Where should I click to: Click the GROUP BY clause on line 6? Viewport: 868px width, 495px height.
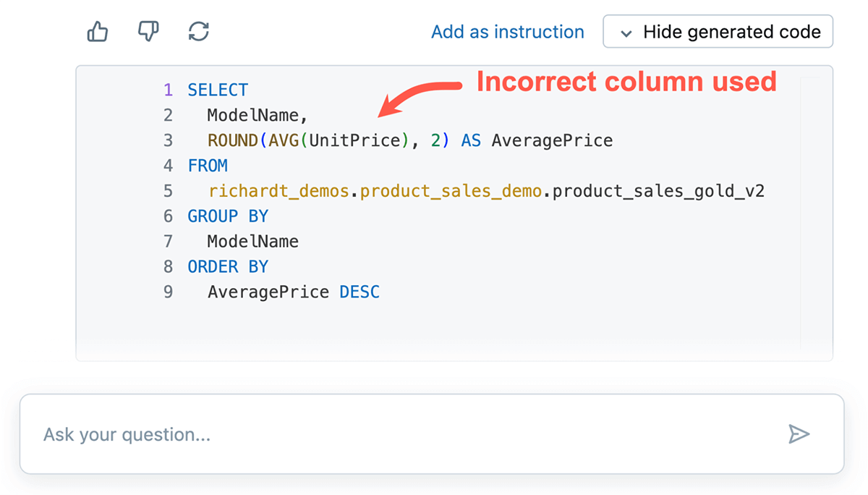pyautogui.click(x=228, y=216)
